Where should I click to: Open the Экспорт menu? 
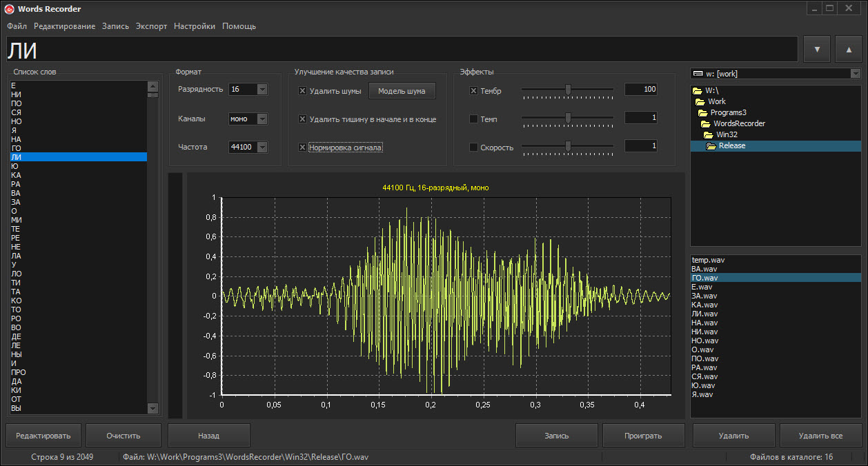click(151, 26)
